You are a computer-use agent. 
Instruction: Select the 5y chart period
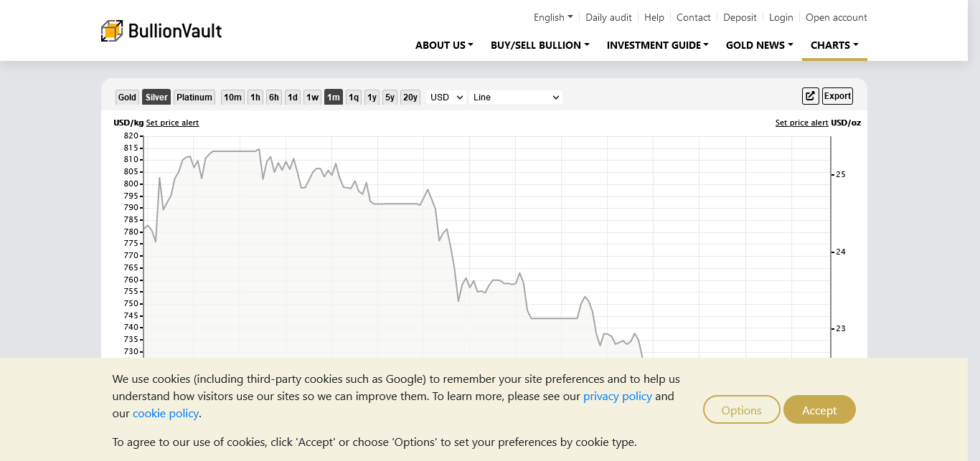tap(390, 98)
